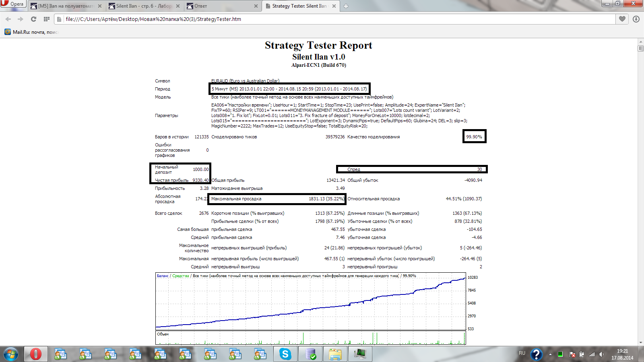The height and width of the screenshot is (362, 644).
Task: Click the "Баланс" chart legend label
Action: (163, 276)
